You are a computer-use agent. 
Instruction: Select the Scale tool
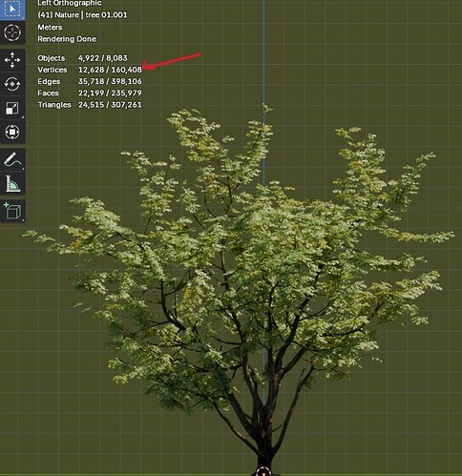(12, 108)
